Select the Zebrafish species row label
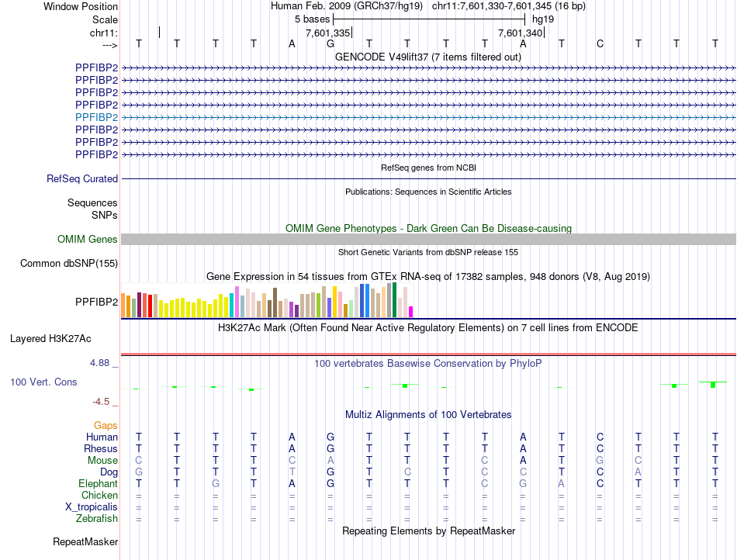This screenshot has width=737, height=560. (x=97, y=519)
